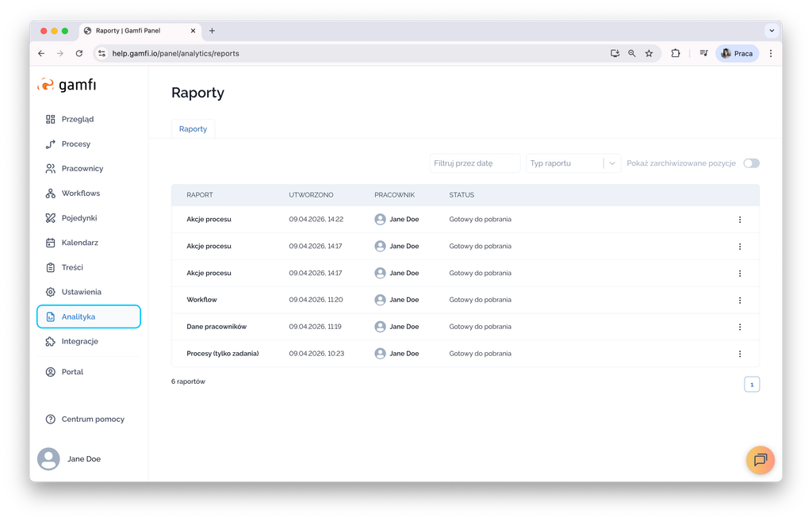This screenshot has height=521, width=812.
Task: Toggle Pokaż zarchiwizowane pozycje switch
Action: [x=751, y=163]
